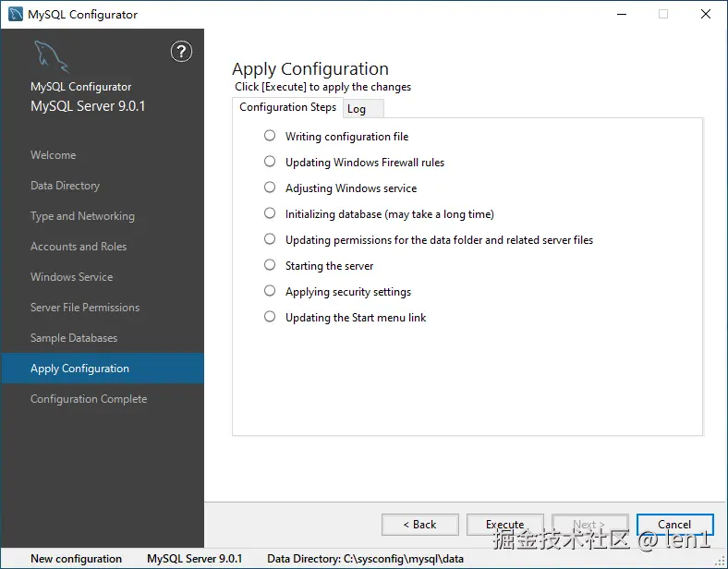This screenshot has width=728, height=569.
Task: Cancel the configuration wizard
Action: pyautogui.click(x=674, y=525)
